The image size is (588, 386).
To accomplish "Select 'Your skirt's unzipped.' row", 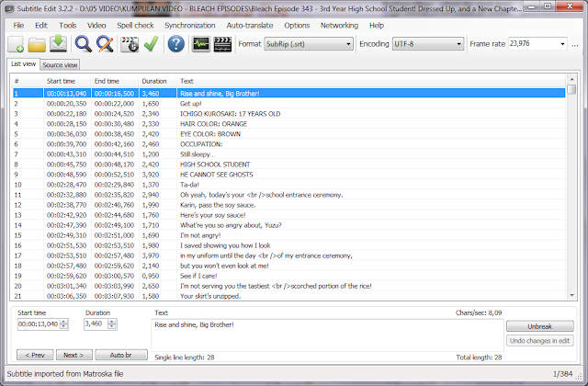I will click(288, 296).
